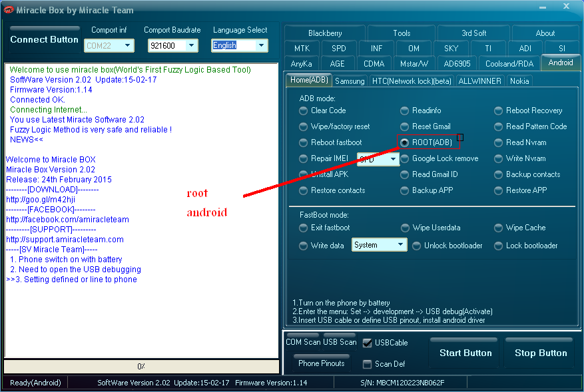Open the Repair IMEI chipset dropdown
This screenshot has width=584, height=392.
[378, 159]
